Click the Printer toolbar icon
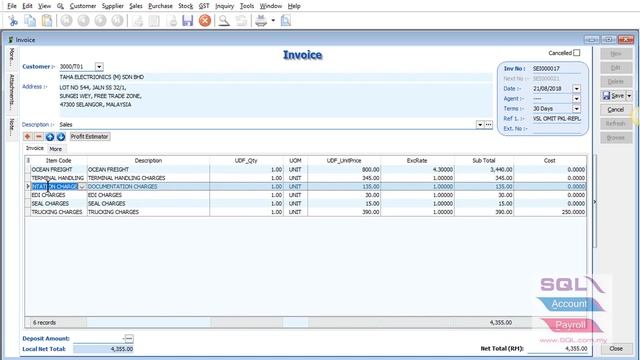Image resolution: width=640 pixels, height=360 pixels. [261, 20]
